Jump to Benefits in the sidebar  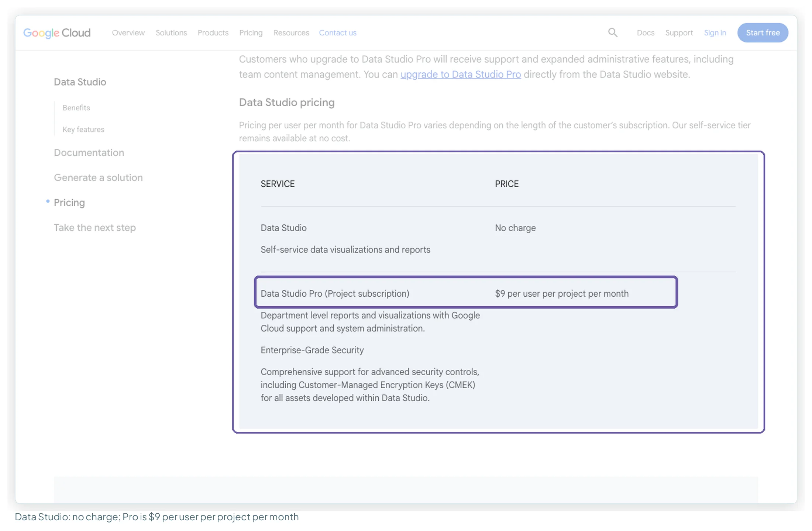(76, 108)
